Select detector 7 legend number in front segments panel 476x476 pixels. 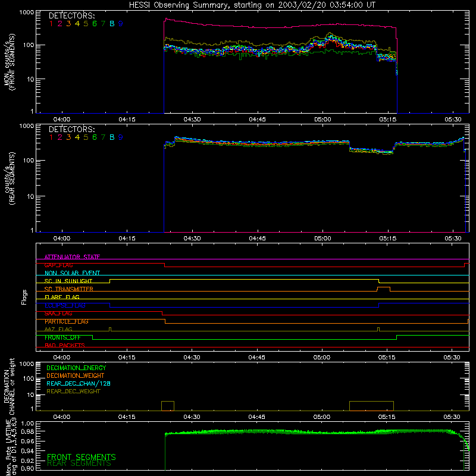(103, 24)
